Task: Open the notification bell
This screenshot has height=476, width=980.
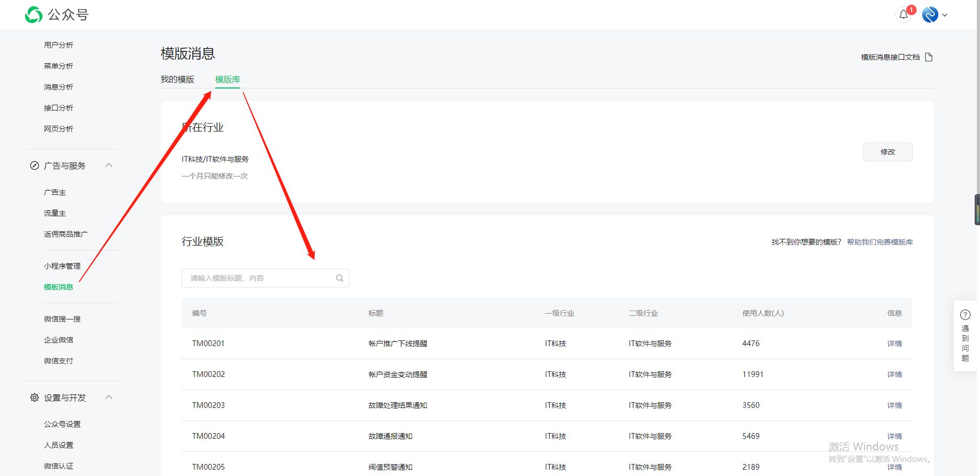Action: pyautogui.click(x=904, y=15)
